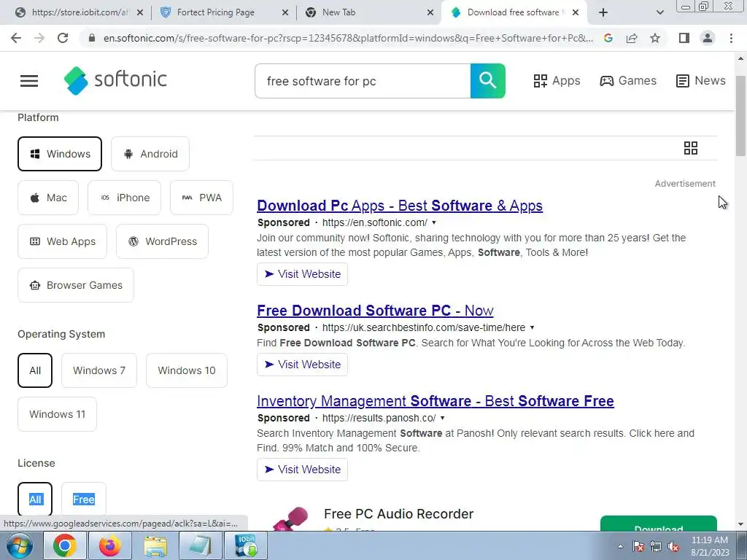The width and height of the screenshot is (747, 560).
Task: Click the magnifier search button
Action: (487, 81)
